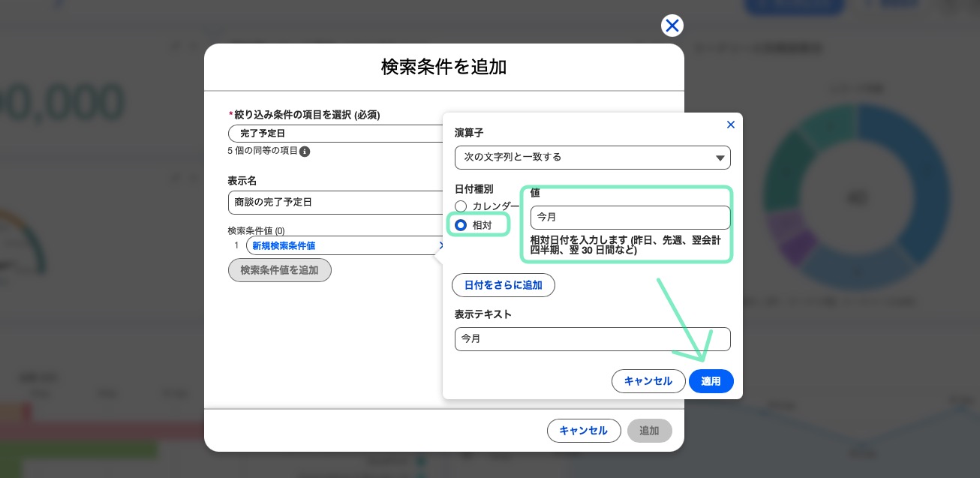Select the カレンダー radio button

(461, 206)
